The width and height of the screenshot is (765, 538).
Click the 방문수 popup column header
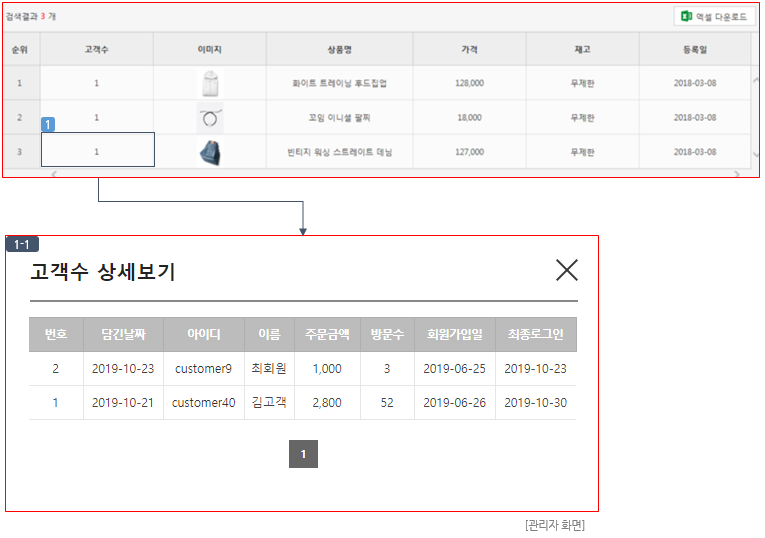(x=387, y=334)
